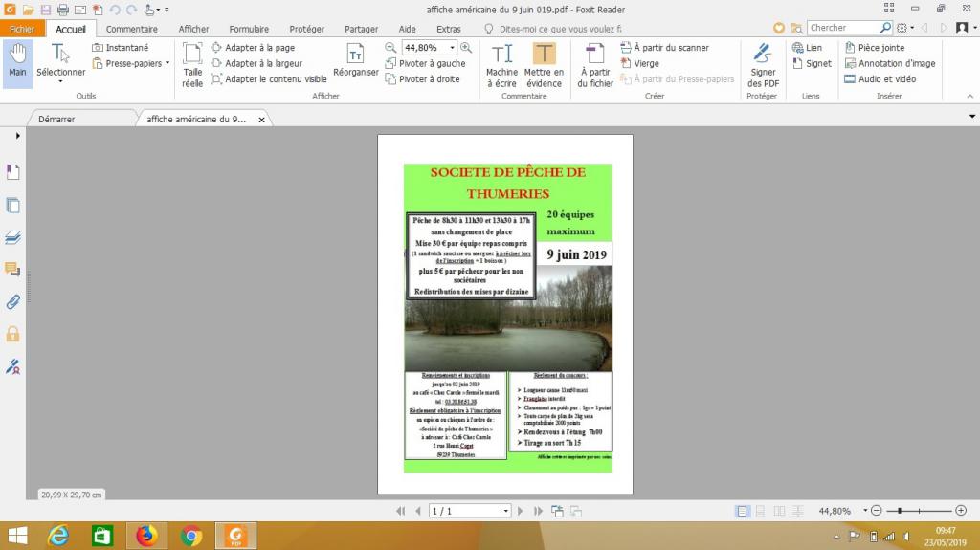This screenshot has width=980, height=550.
Task: Open the comments panel in sidebar
Action: [x=13, y=270]
